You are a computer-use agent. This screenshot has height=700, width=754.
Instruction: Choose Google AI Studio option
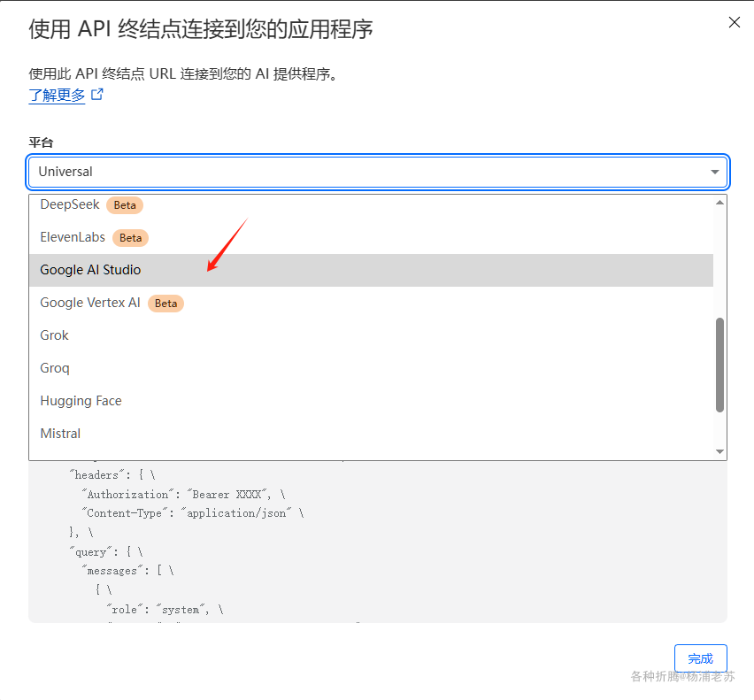tap(371, 270)
